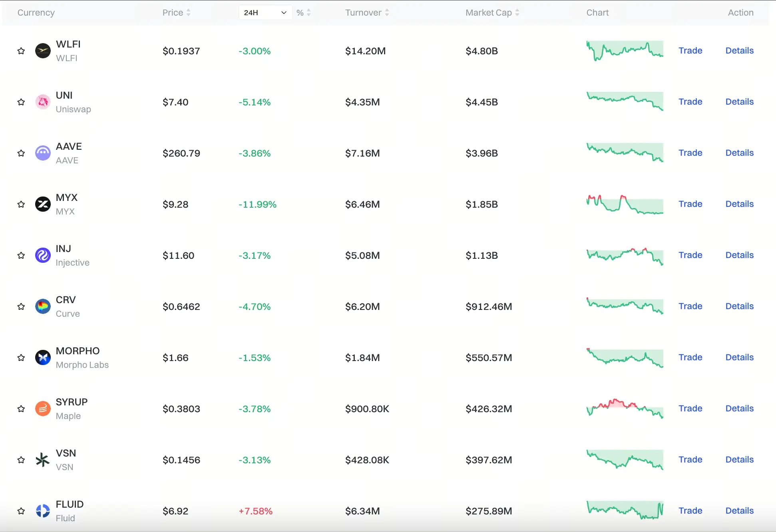Trade UNI via its Trade link
Image resolution: width=776 pixels, height=532 pixels.
pyautogui.click(x=690, y=102)
